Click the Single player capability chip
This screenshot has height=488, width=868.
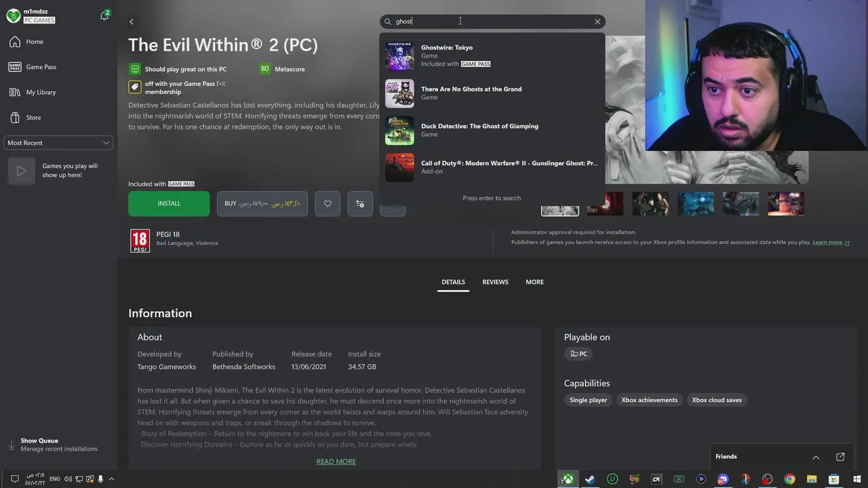[588, 400]
